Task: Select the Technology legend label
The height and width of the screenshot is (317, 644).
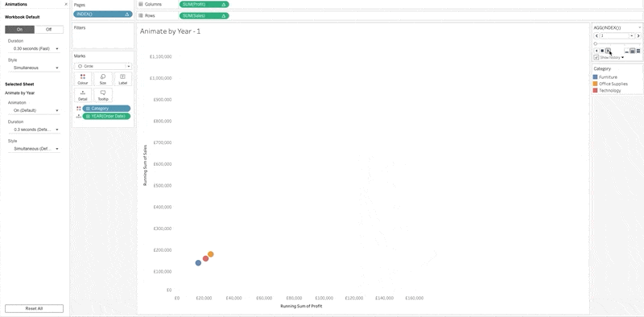Action: point(610,90)
